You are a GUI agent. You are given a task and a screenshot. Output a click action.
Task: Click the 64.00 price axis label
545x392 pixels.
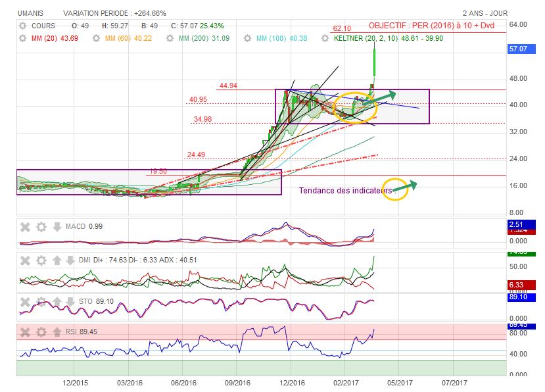point(518,25)
